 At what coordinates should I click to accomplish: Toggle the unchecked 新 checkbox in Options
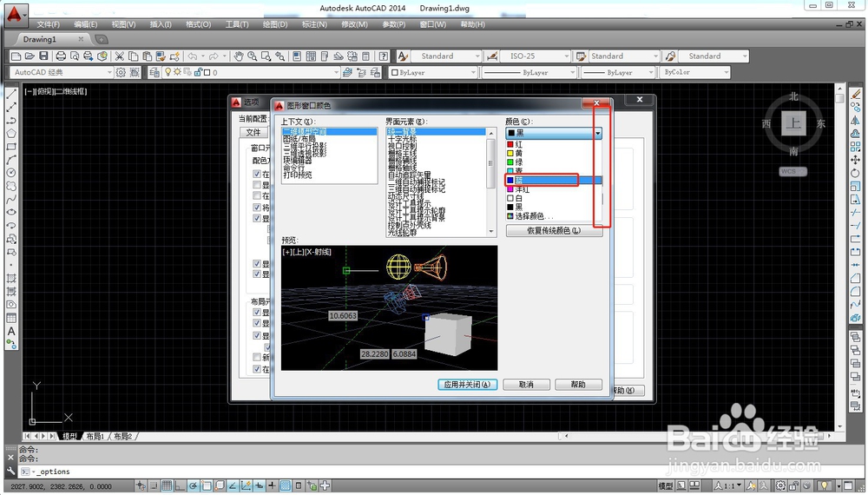257,357
